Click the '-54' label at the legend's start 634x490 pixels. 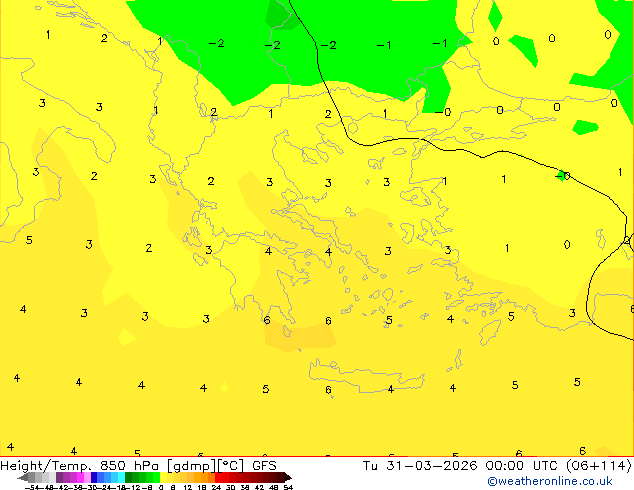pyautogui.click(x=32, y=487)
